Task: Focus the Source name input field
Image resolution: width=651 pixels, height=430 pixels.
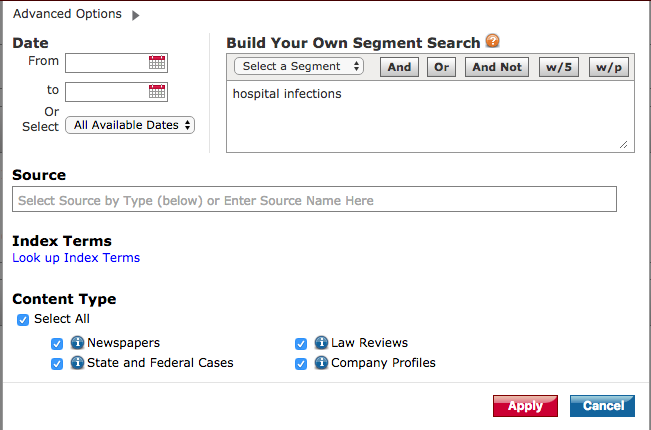Action: pos(314,199)
